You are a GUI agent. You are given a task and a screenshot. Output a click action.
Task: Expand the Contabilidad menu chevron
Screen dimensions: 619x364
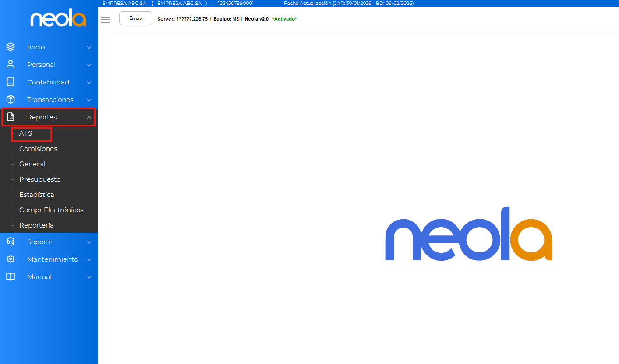coord(89,82)
